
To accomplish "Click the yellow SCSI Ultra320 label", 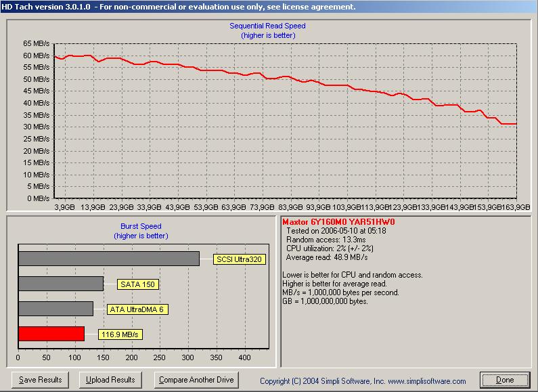I will [239, 259].
